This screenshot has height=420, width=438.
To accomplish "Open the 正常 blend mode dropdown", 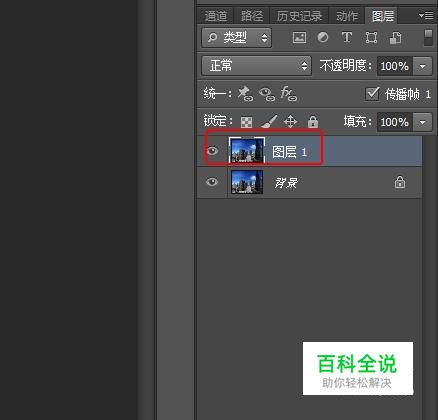I will click(257, 65).
